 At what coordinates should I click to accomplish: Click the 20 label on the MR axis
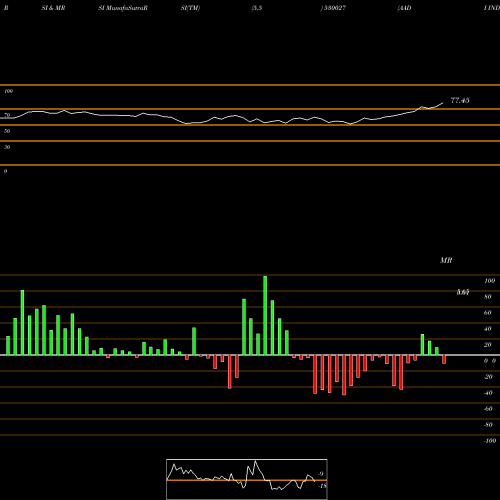[x=488, y=345]
